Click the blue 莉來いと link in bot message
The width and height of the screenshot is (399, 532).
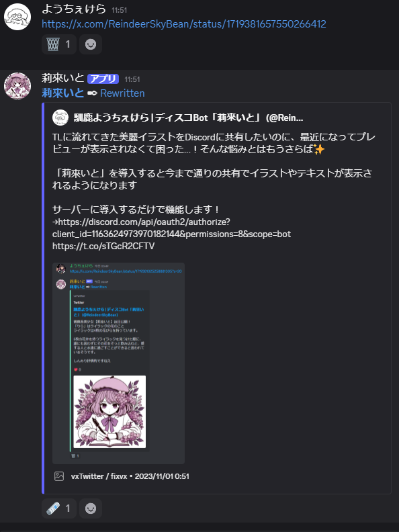62,93
